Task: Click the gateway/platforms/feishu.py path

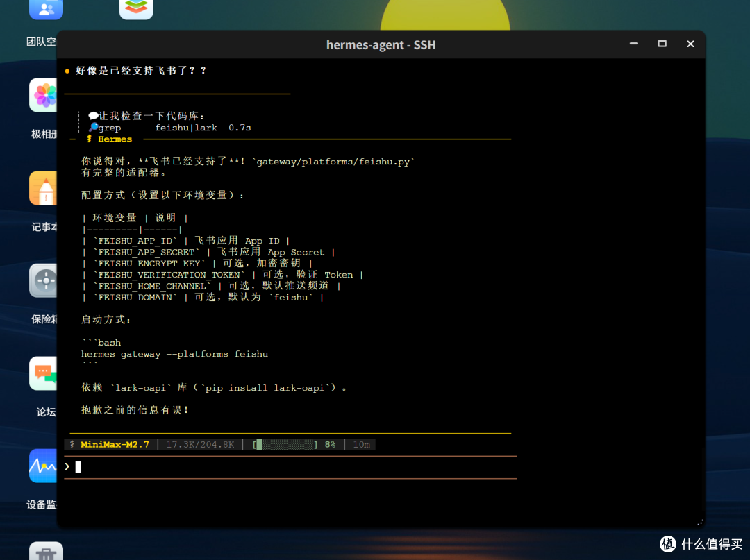Action: pos(333,162)
